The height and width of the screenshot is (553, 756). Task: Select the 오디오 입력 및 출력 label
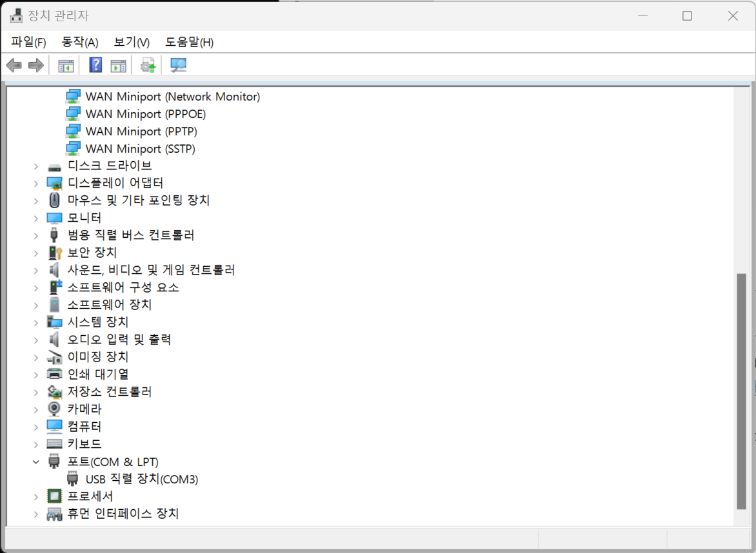point(119,339)
